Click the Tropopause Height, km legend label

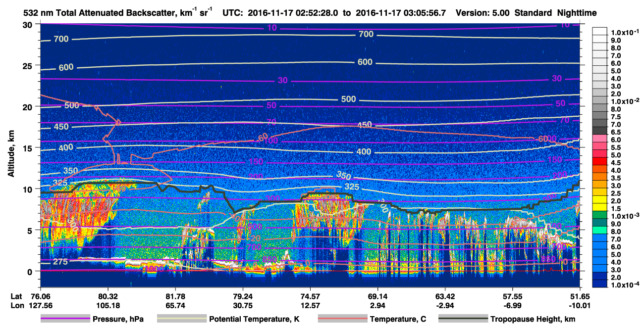pos(533,319)
